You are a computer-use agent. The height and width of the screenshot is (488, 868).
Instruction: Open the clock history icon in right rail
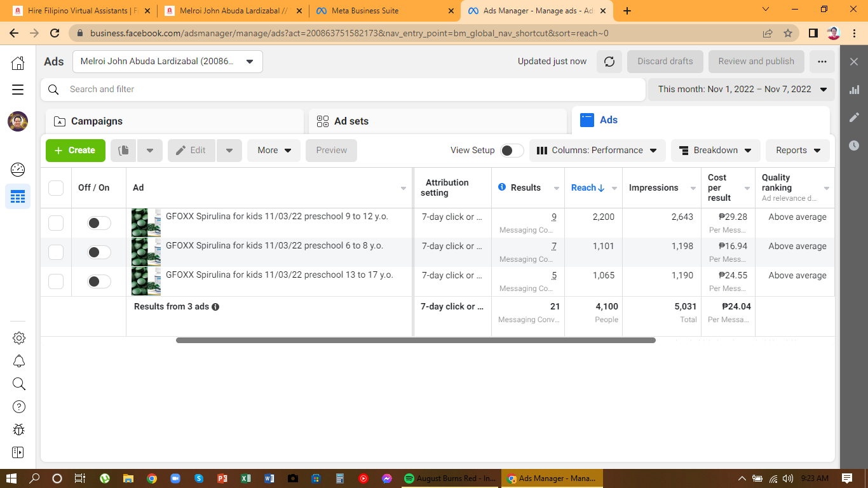click(x=854, y=146)
